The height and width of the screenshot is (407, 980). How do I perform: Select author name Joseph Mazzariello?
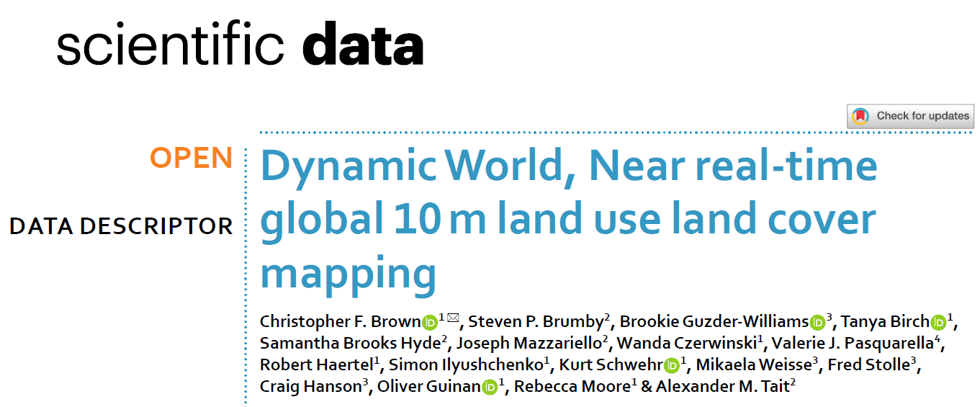click(x=529, y=344)
